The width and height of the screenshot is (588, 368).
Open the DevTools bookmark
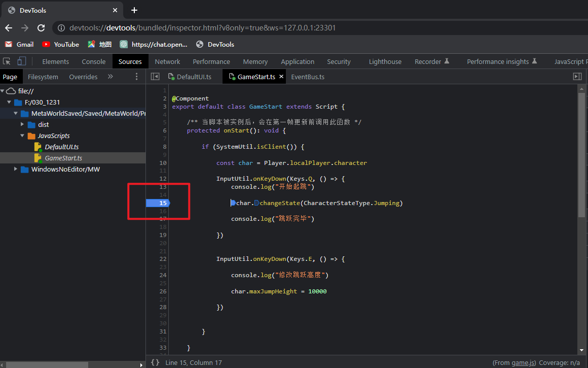click(215, 44)
